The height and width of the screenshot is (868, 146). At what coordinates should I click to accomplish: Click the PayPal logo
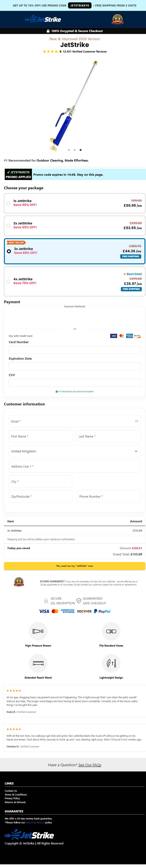pyautogui.click(x=102, y=611)
